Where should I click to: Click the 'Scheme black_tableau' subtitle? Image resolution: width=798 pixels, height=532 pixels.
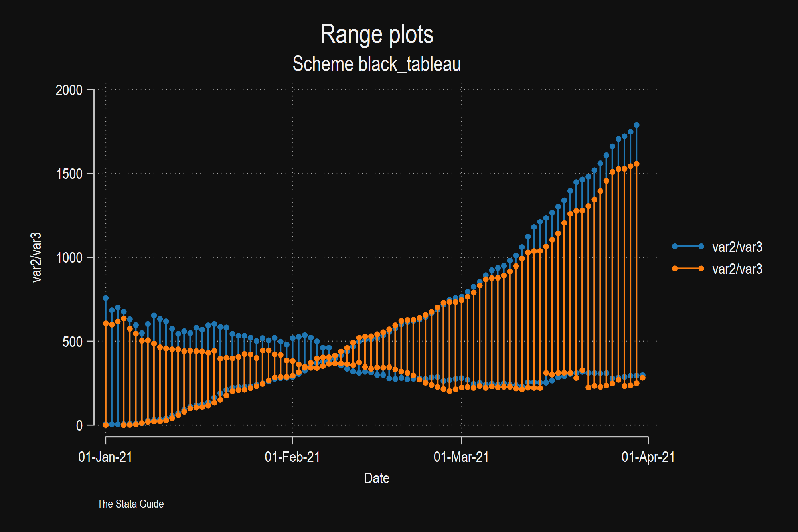pos(377,64)
